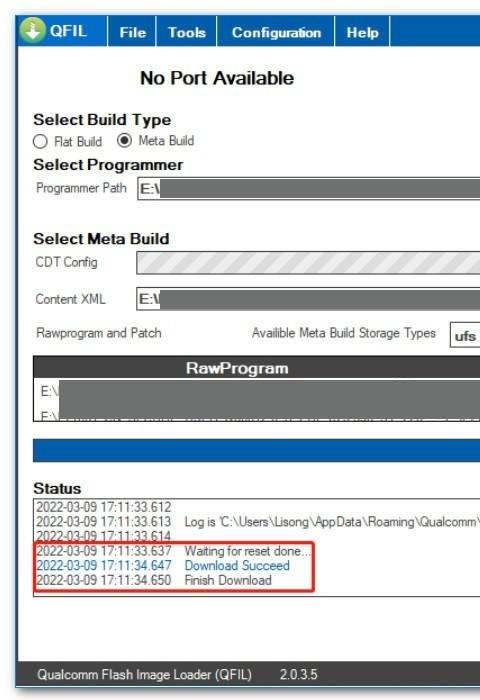Open the ufs storage type dropdown
480x700 pixels.
coord(465,335)
